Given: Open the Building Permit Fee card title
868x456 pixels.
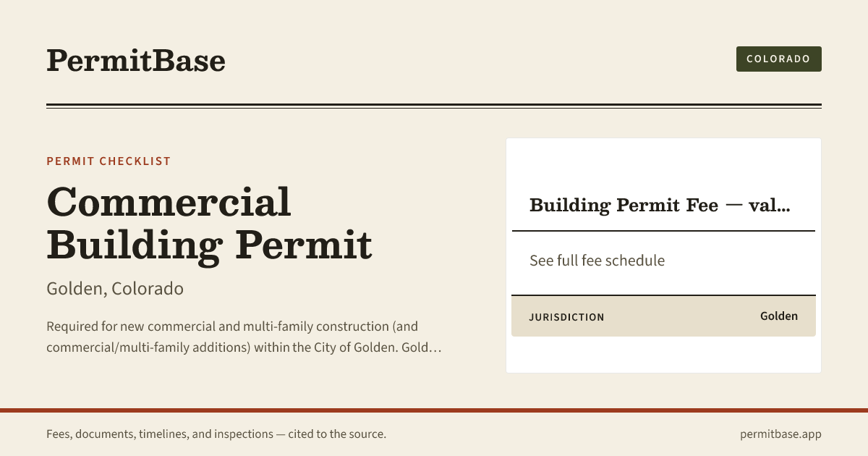Looking at the screenshot, I should [660, 206].
